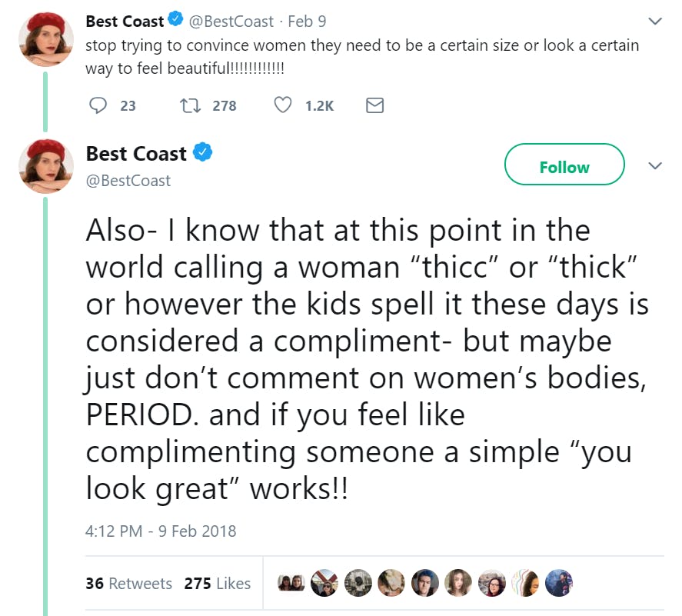Screen dimensions: 682x616
Task: Open the large Best Coast profile picture
Action: (45, 166)
